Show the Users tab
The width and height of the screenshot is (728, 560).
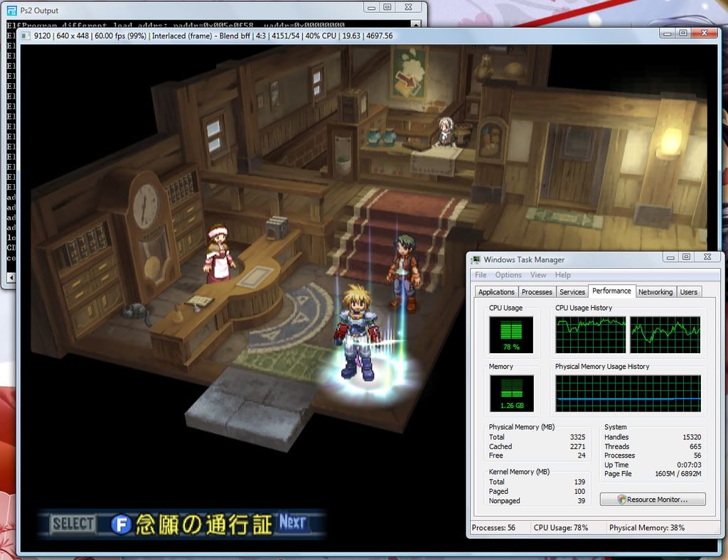point(688,292)
